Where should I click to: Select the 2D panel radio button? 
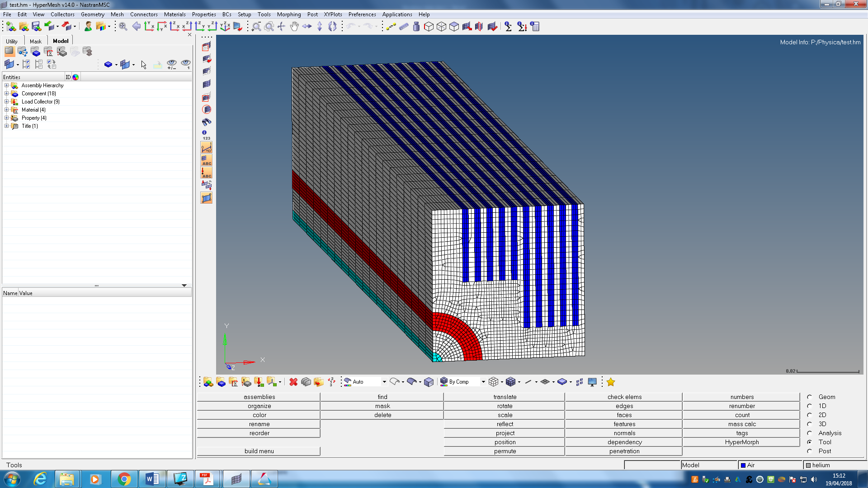point(810,415)
